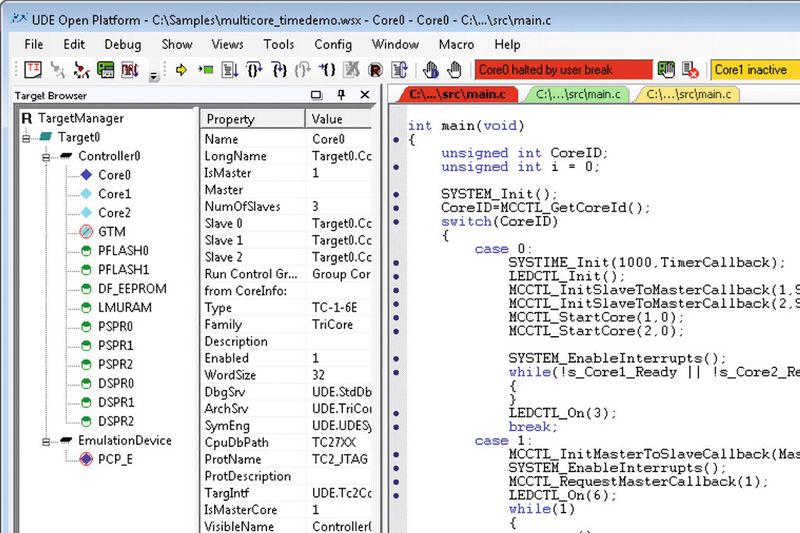Click the green board with hand icon
This screenshot has height=533, width=800.
coord(666,69)
